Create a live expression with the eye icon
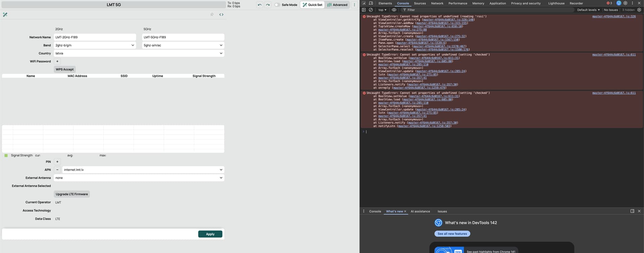The image size is (644, 253). coord(394,10)
